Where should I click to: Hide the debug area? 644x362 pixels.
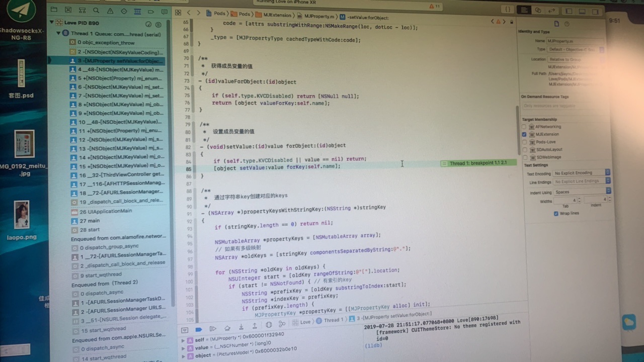click(185, 330)
